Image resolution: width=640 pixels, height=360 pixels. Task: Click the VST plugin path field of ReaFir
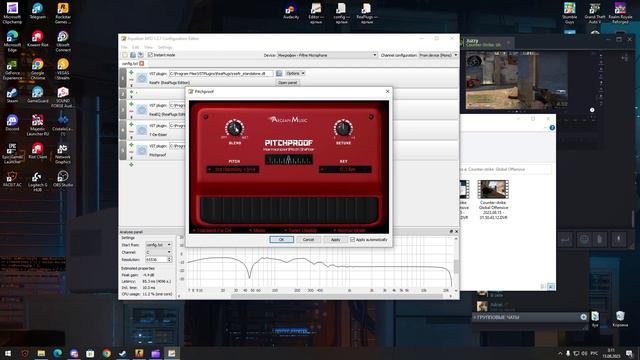[x=221, y=73]
